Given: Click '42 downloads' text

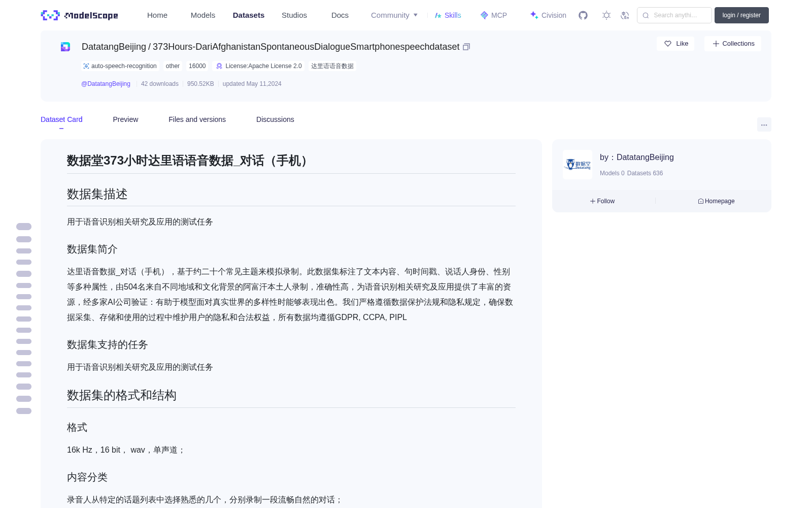Looking at the screenshot, I should [160, 84].
